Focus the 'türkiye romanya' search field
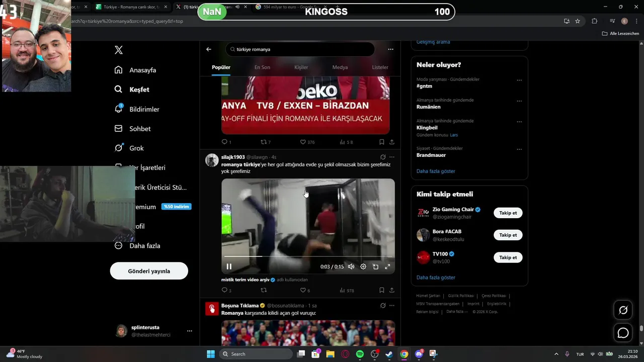The width and height of the screenshot is (644, 362). coord(300,49)
